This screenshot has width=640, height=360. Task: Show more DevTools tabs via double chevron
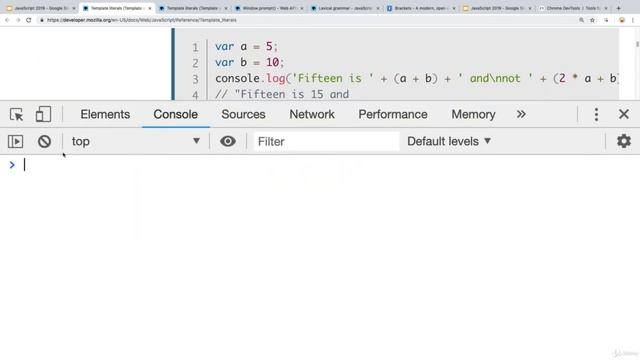tap(521, 114)
